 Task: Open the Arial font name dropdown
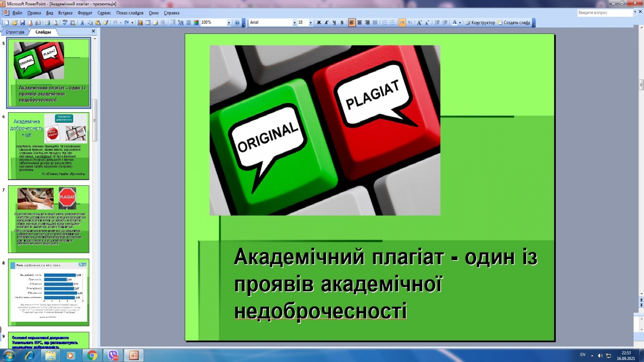click(294, 23)
